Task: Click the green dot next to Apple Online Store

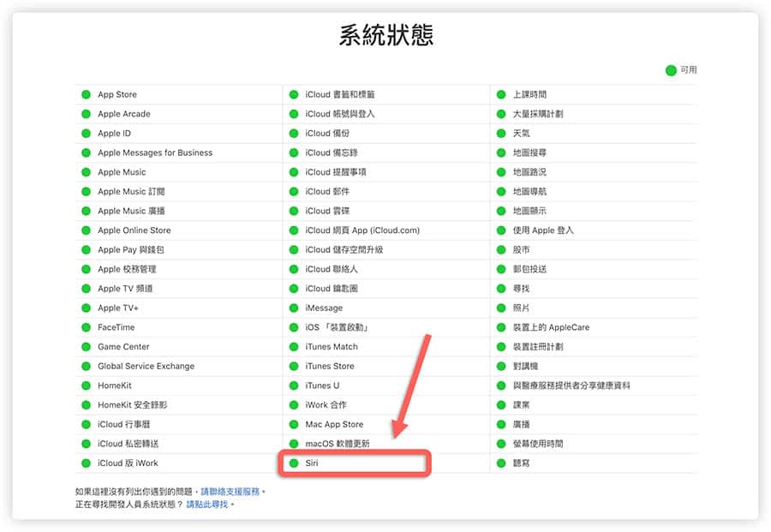Action: pyautogui.click(x=86, y=230)
